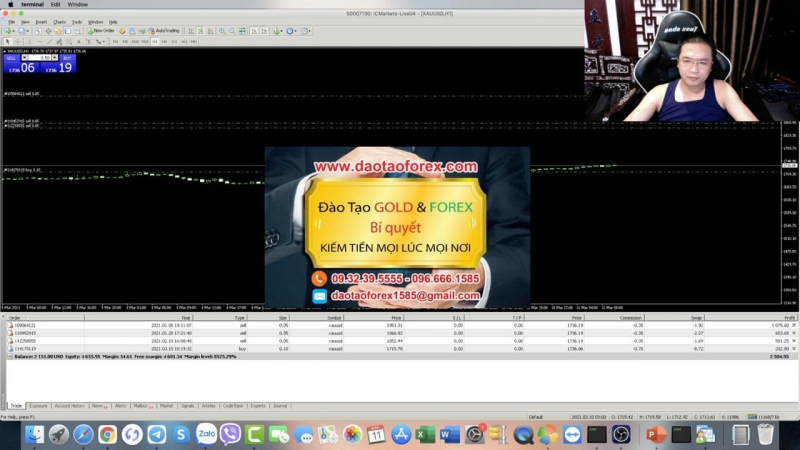800x450 pixels.
Task: Open the Help menu
Action: (113, 22)
